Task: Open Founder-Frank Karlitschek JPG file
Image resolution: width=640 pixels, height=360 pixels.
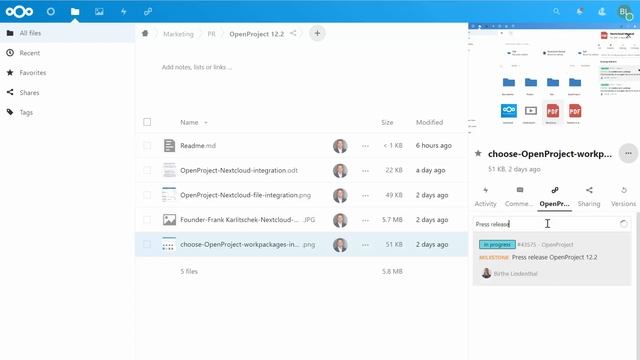Action: click(247, 220)
